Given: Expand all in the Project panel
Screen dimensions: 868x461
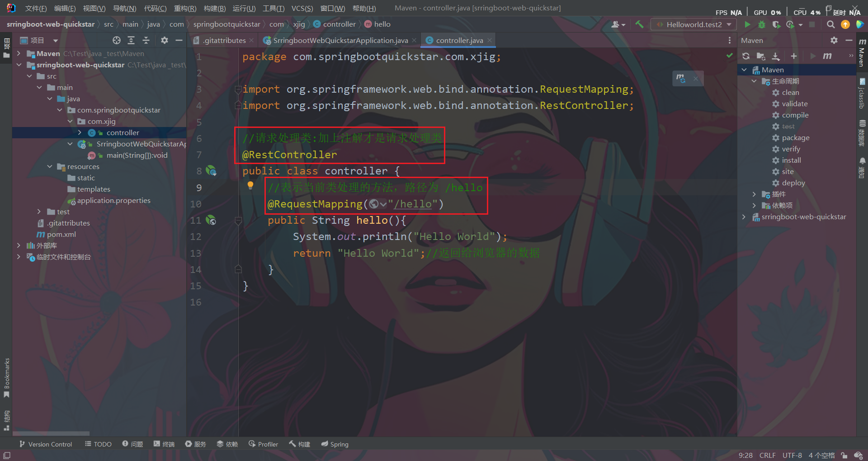Looking at the screenshot, I should pos(131,40).
